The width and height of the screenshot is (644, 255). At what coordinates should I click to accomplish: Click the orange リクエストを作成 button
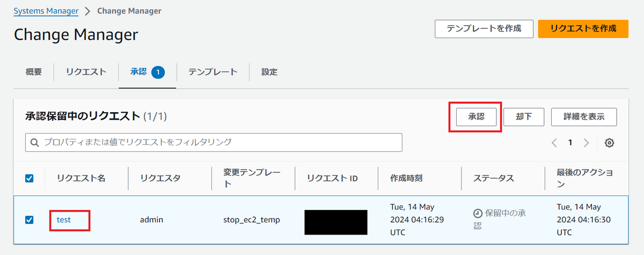[583, 28]
